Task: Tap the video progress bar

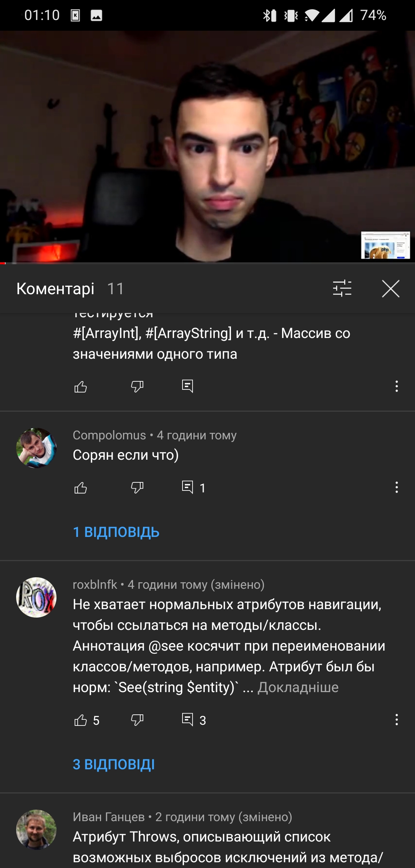Action: (x=207, y=263)
